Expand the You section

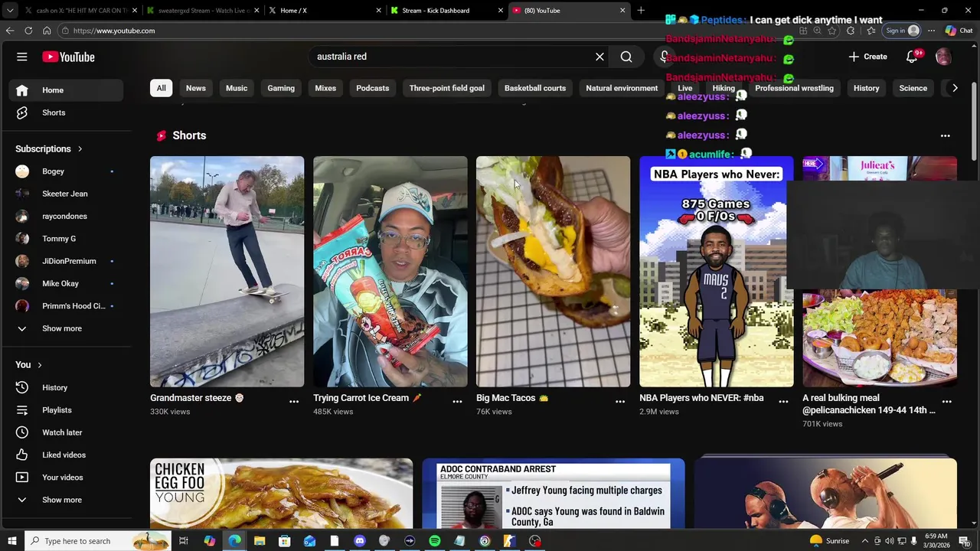pyautogui.click(x=29, y=364)
